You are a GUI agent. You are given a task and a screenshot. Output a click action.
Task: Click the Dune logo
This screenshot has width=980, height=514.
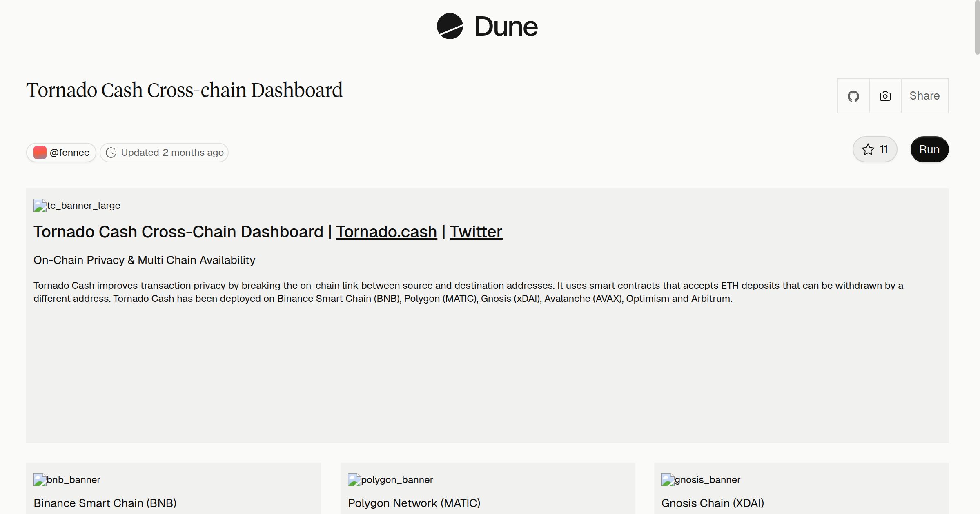tap(487, 27)
